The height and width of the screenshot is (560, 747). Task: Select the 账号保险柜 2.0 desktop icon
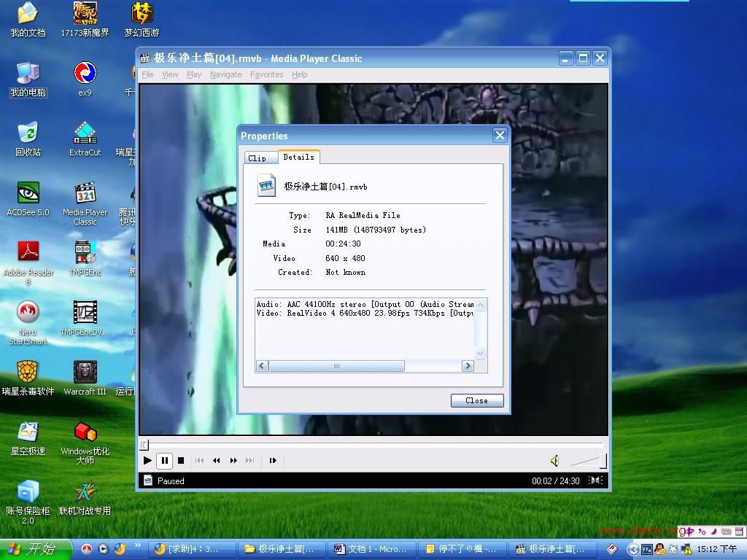pos(28,503)
